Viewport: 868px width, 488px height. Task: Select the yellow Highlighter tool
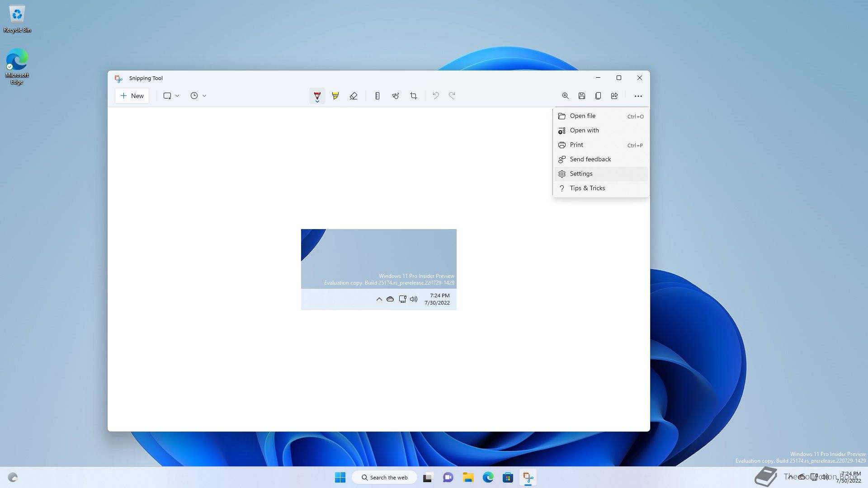335,96
